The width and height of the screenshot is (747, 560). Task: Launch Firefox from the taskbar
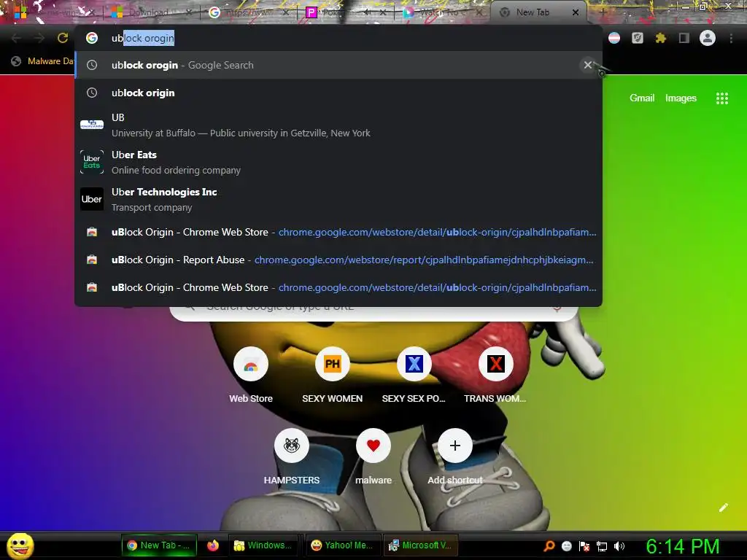213,545
